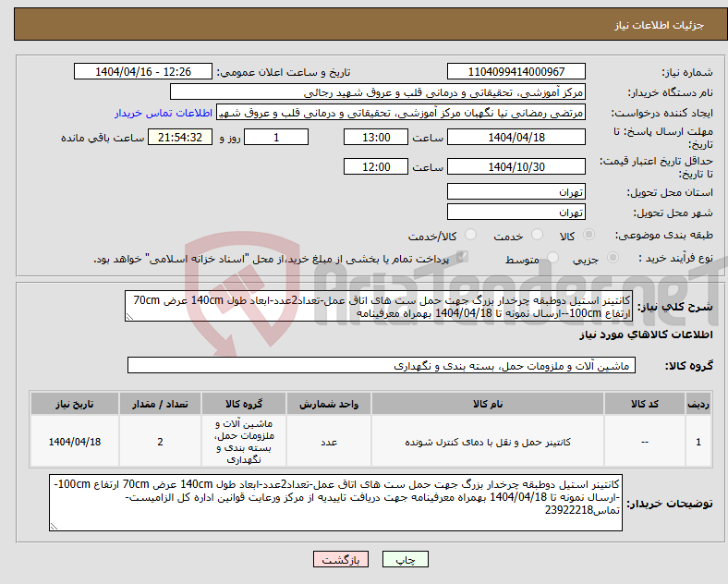
Task: Click the کد کالا column header
Action: point(645,404)
